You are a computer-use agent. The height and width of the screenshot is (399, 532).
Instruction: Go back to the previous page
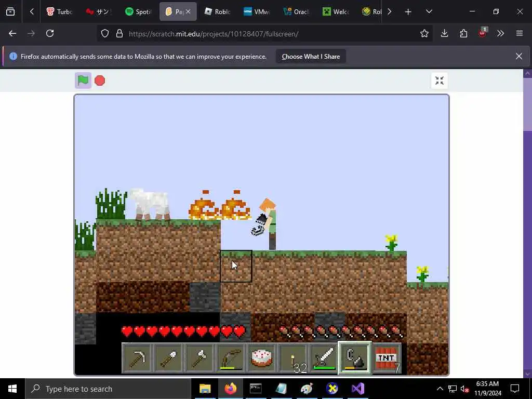click(12, 33)
